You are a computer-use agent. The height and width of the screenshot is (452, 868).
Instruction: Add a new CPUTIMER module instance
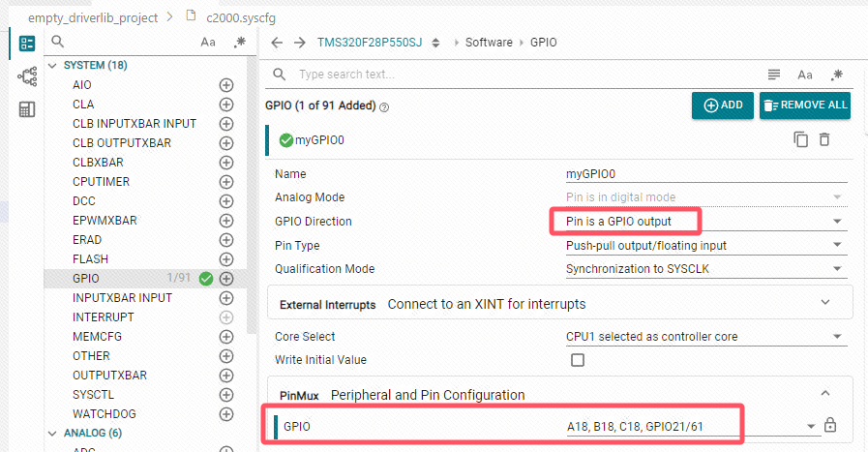point(225,182)
